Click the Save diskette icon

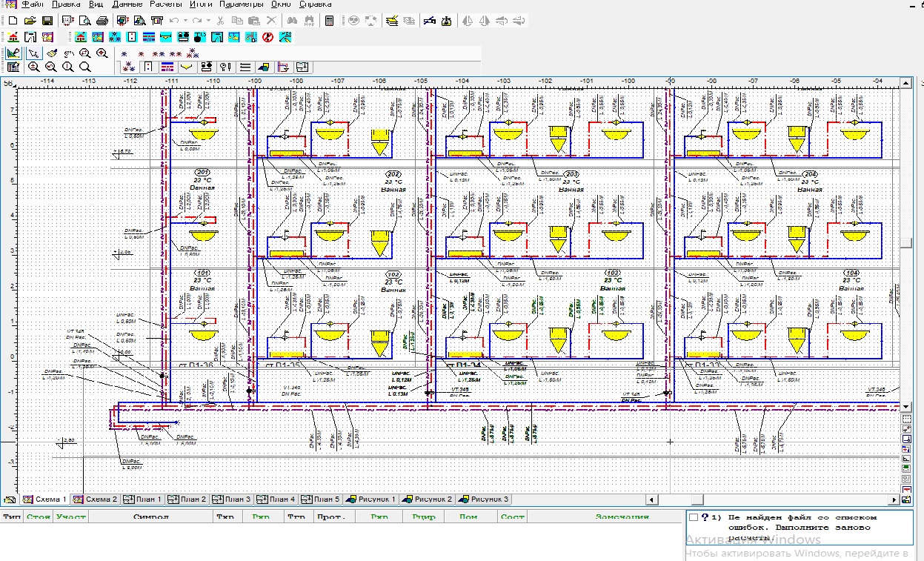pyautogui.click(x=47, y=21)
